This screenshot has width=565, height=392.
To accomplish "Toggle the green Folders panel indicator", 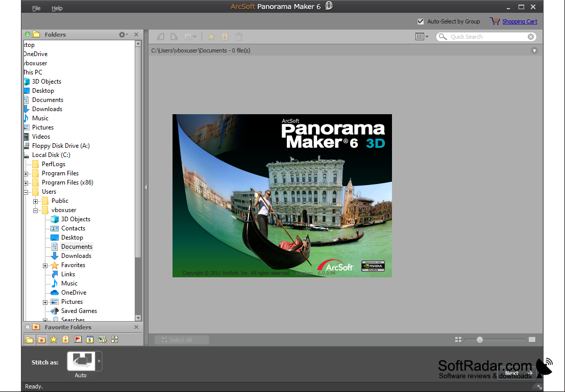I will click(28, 34).
